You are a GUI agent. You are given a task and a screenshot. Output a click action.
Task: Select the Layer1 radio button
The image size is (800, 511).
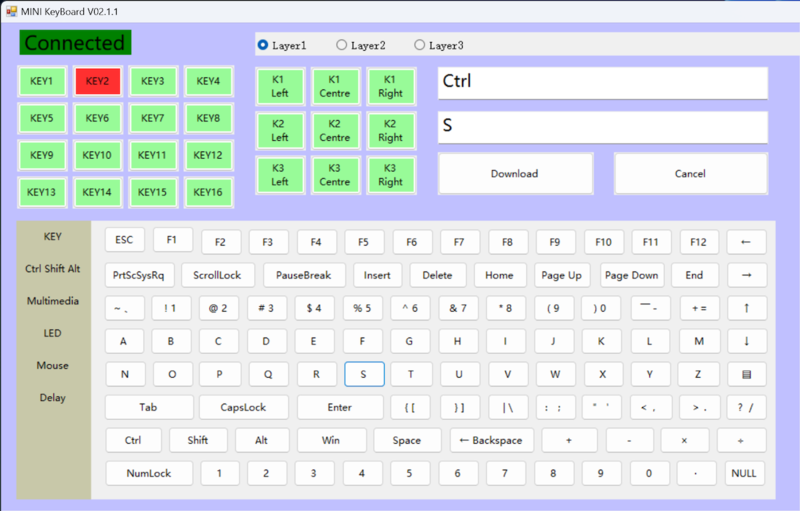click(x=263, y=45)
